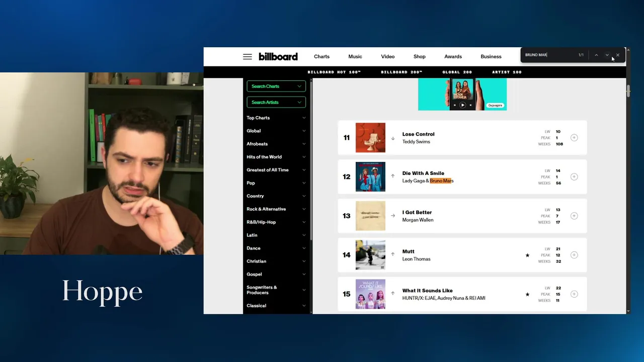Open the Shop menu
This screenshot has width=644, height=362.
420,57
